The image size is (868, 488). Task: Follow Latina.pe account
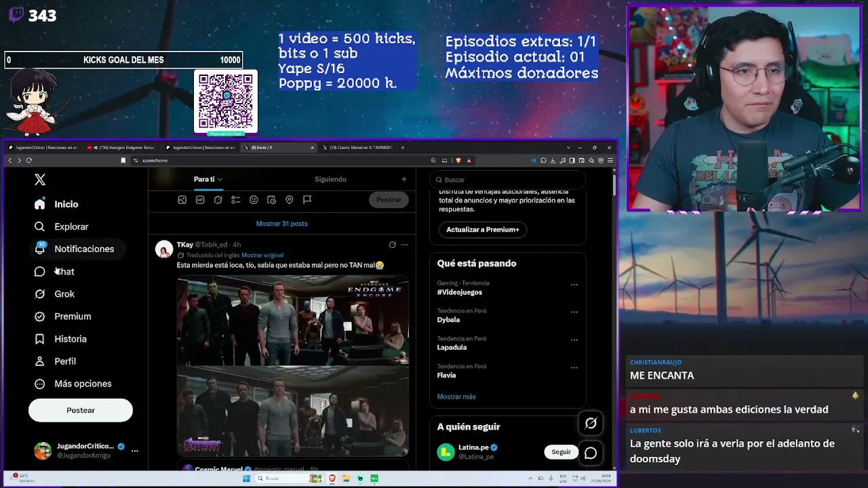point(561,452)
